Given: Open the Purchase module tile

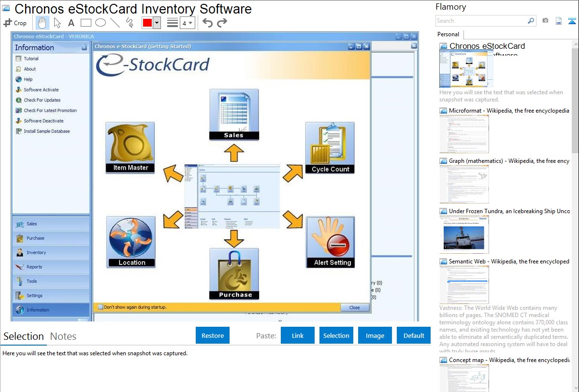Looking at the screenshot, I should click(234, 274).
